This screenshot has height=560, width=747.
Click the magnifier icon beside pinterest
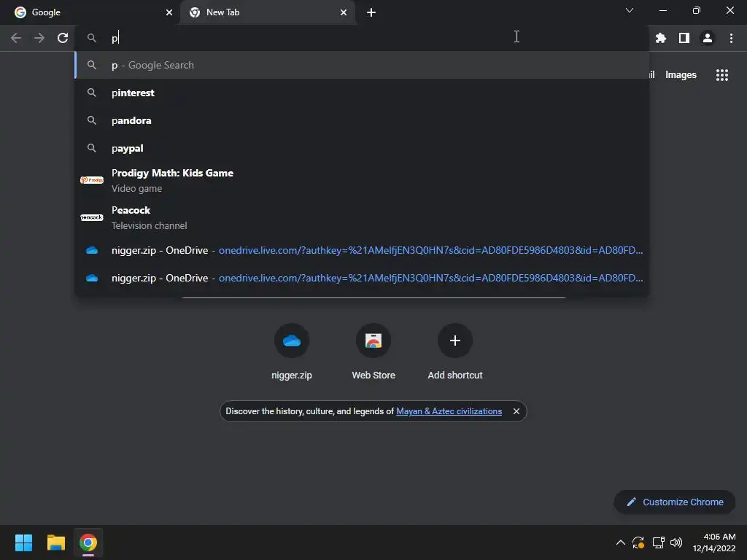92,93
